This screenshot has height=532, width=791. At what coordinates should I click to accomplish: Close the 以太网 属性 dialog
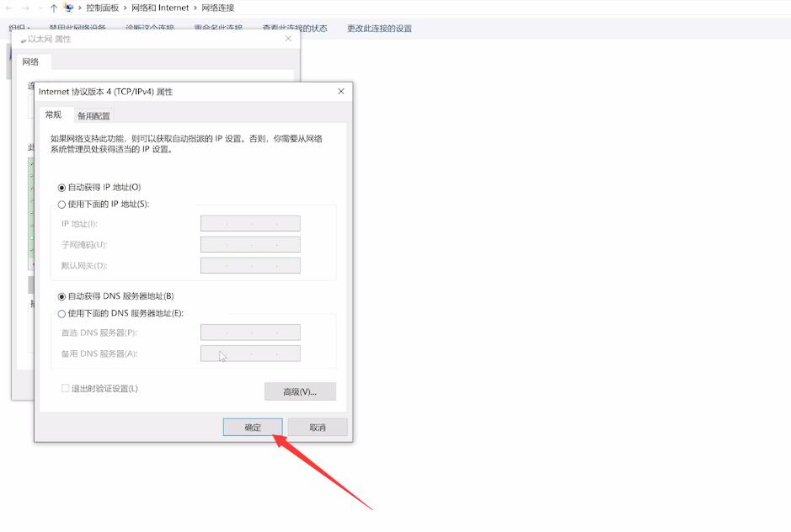coord(288,39)
